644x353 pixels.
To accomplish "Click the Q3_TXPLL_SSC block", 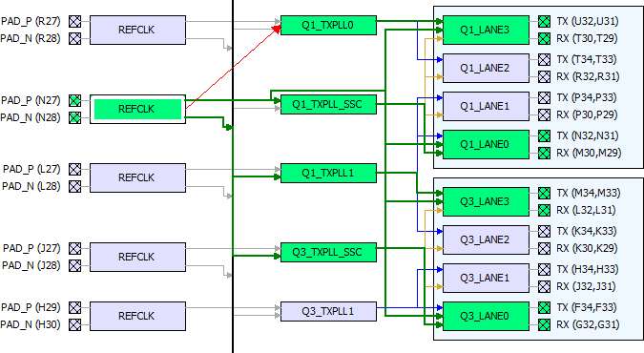I will (x=328, y=252).
